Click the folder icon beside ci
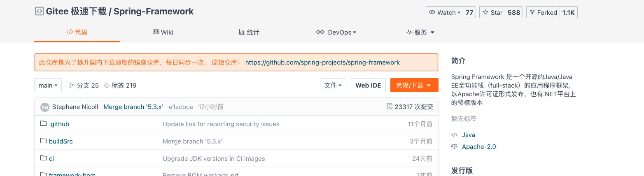The height and width of the screenshot is (176, 644). click(44, 158)
